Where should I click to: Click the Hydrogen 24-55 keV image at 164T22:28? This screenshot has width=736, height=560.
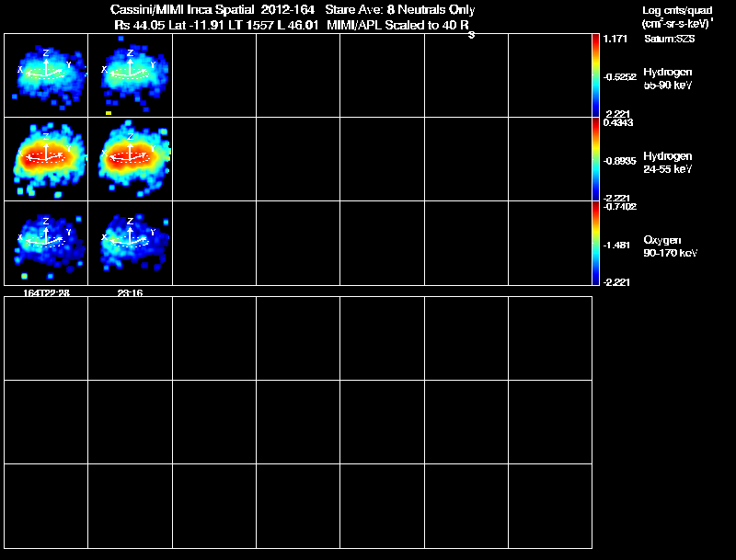tap(46, 159)
